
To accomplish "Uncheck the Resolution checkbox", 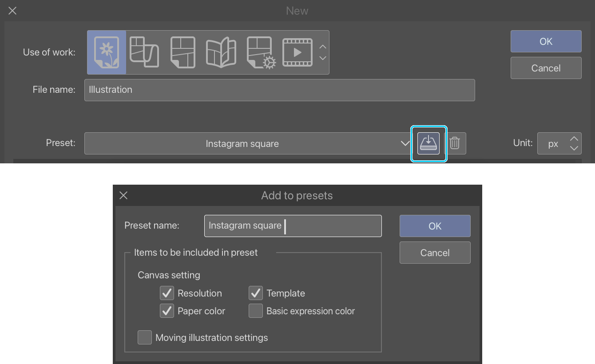I will 167,293.
